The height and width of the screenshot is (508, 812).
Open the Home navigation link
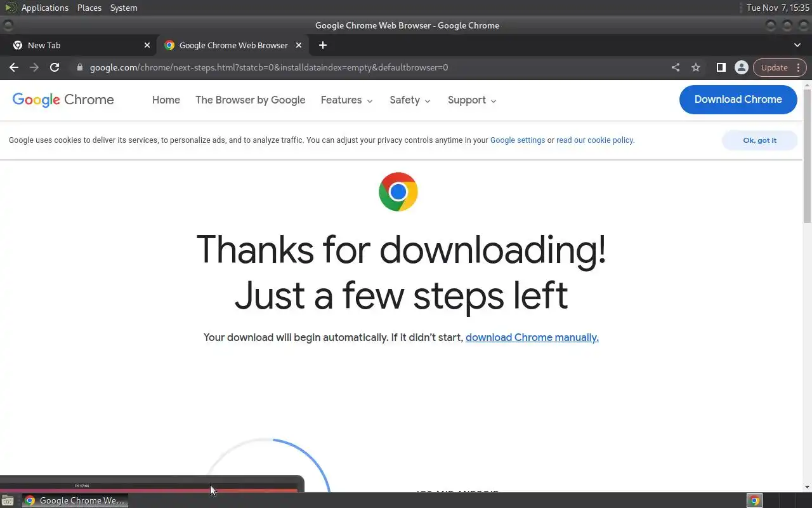coord(166,100)
